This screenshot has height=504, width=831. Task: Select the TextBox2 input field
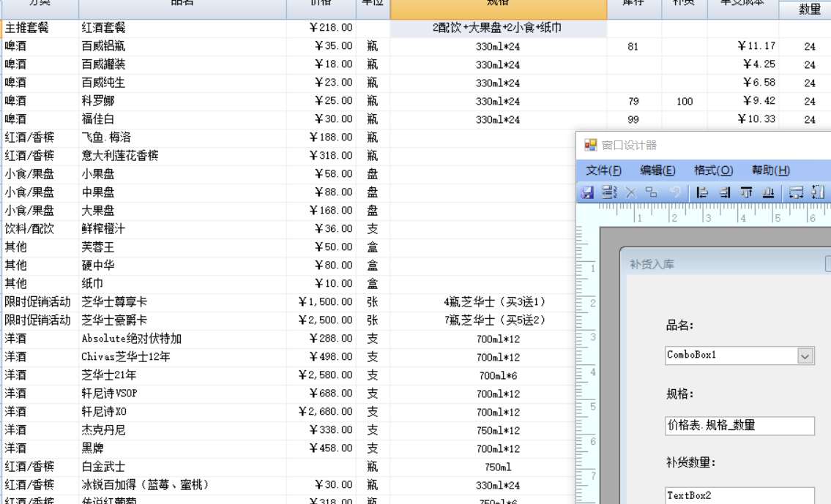click(739, 495)
